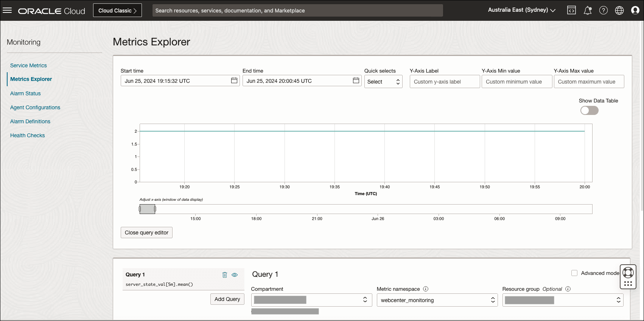Click the Cloud Classic button
The height and width of the screenshot is (321, 644).
click(x=117, y=10)
